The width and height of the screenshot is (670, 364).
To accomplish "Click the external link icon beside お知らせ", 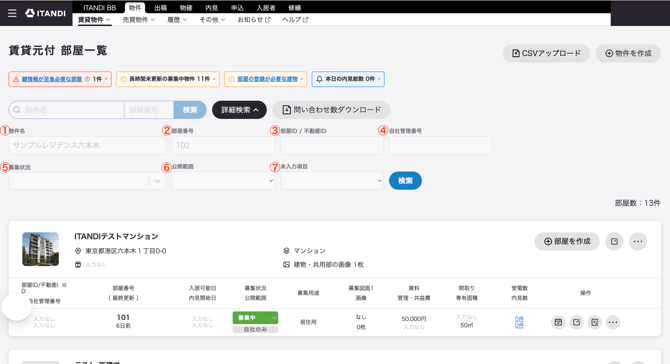I will point(268,20).
